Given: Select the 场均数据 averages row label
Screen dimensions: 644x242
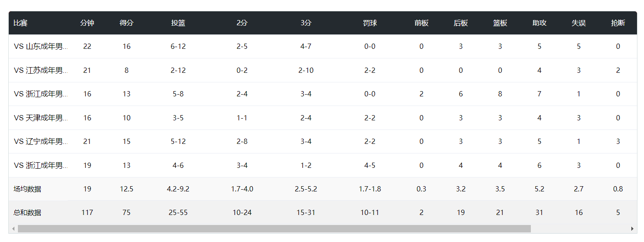Looking at the screenshot, I should point(28,189).
